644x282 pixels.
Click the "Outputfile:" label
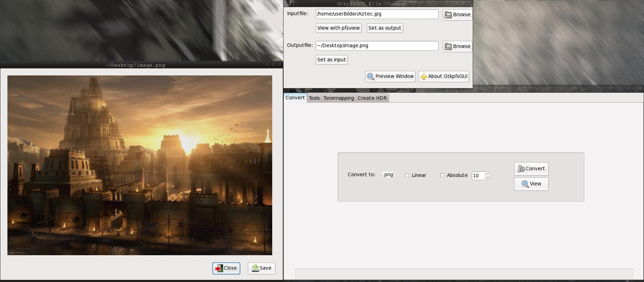tap(300, 45)
